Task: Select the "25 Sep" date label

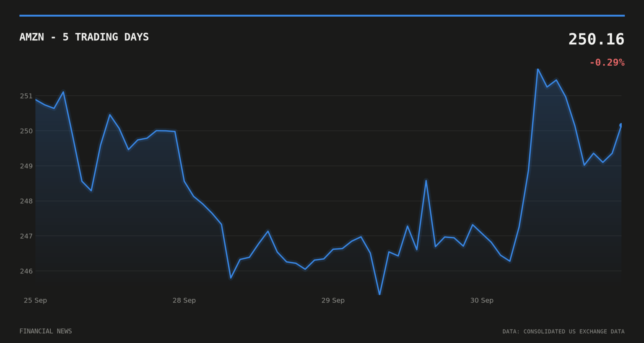Action: click(35, 300)
